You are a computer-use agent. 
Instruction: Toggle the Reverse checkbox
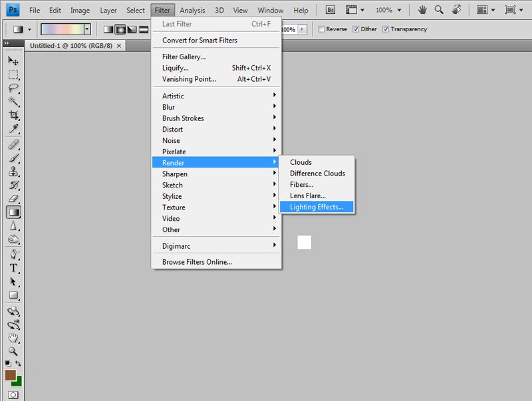pos(321,29)
